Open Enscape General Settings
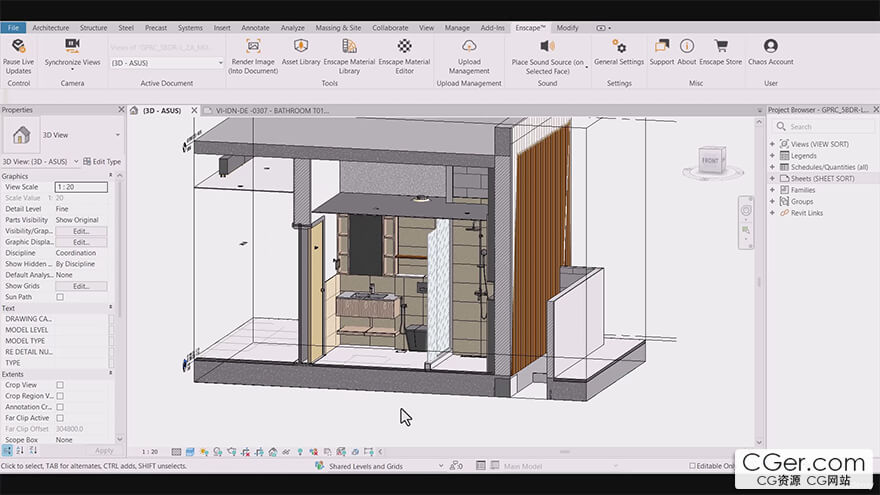This screenshot has width=880, height=495. pos(619,46)
